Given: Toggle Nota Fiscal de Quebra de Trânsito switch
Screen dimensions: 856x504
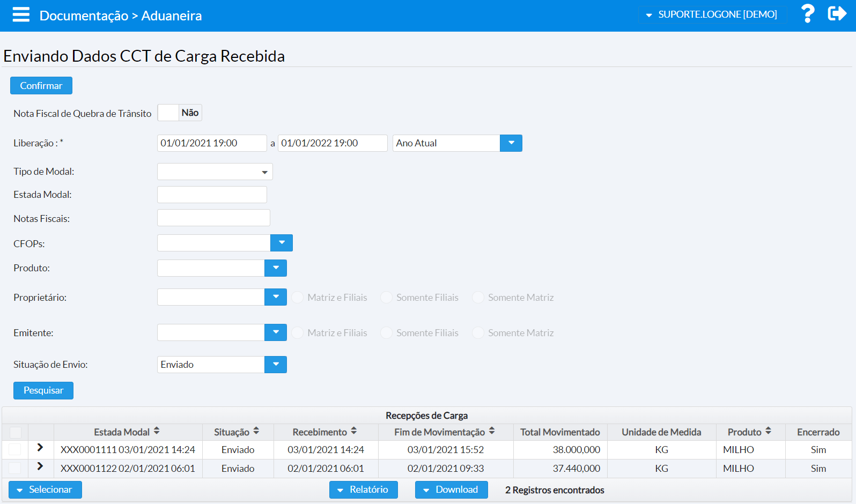Looking at the screenshot, I should click(180, 113).
